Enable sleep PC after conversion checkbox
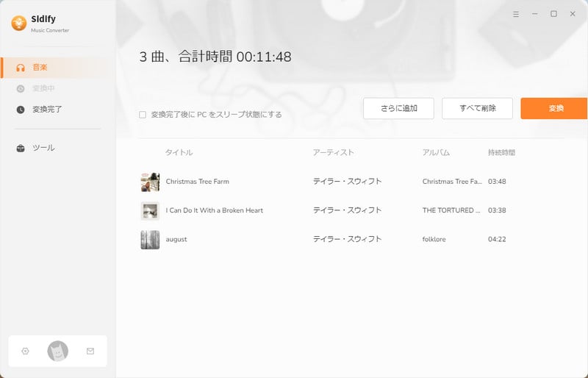 (x=143, y=115)
